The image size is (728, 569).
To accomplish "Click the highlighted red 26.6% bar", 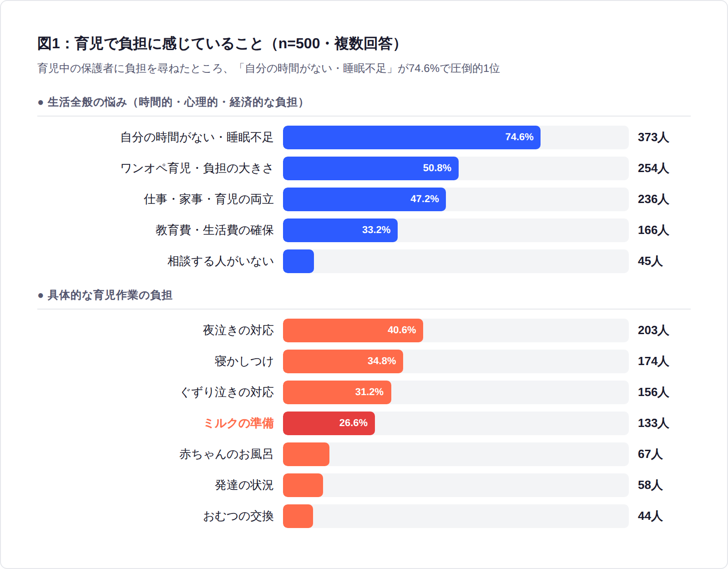I will (x=329, y=423).
